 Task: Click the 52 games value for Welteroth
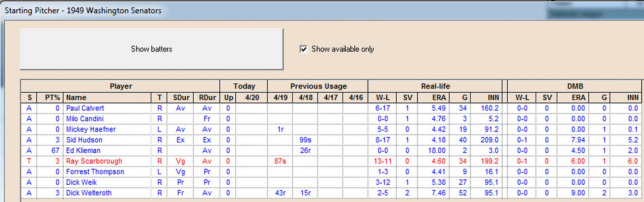(x=463, y=193)
